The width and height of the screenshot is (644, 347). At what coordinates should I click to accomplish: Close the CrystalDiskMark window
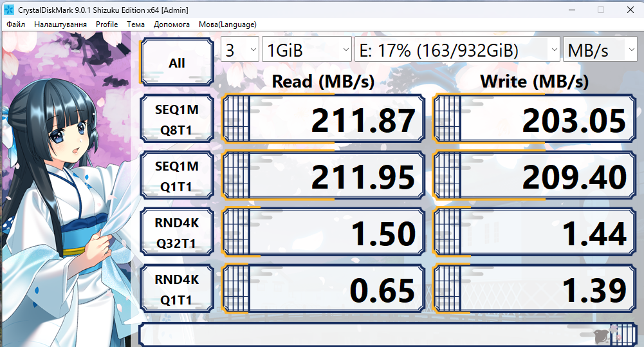coord(630,10)
